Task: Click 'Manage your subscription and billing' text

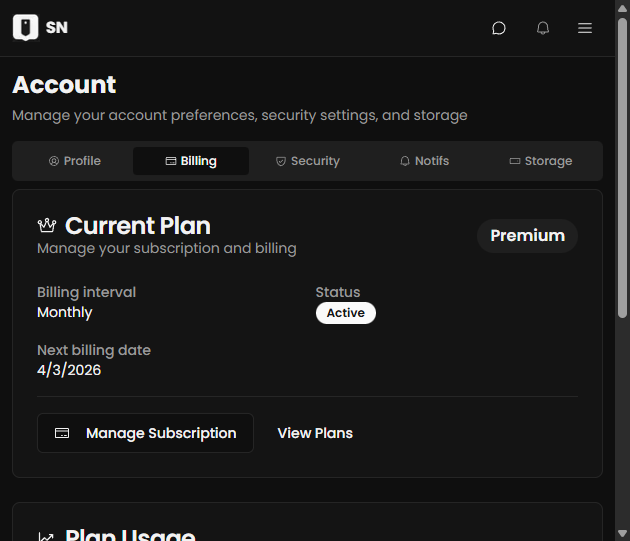Action: [167, 249]
